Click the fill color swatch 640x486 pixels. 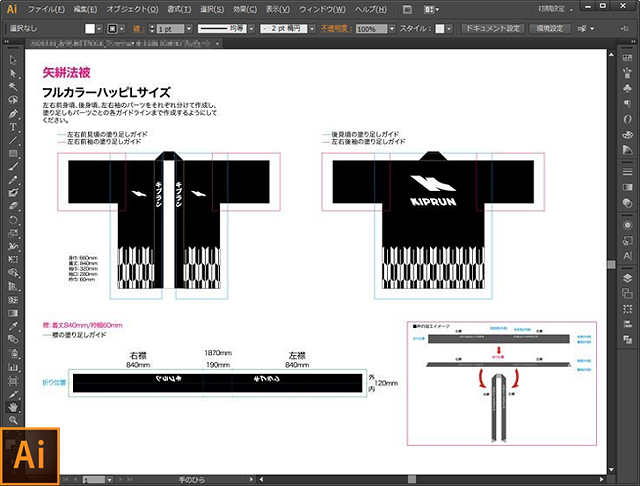pos(90,29)
